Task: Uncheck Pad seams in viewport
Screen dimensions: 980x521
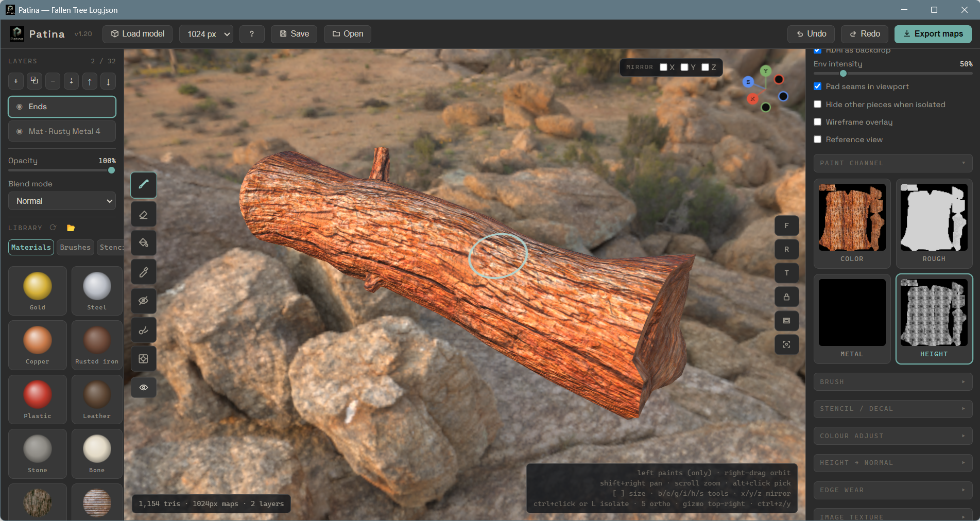Action: point(817,86)
